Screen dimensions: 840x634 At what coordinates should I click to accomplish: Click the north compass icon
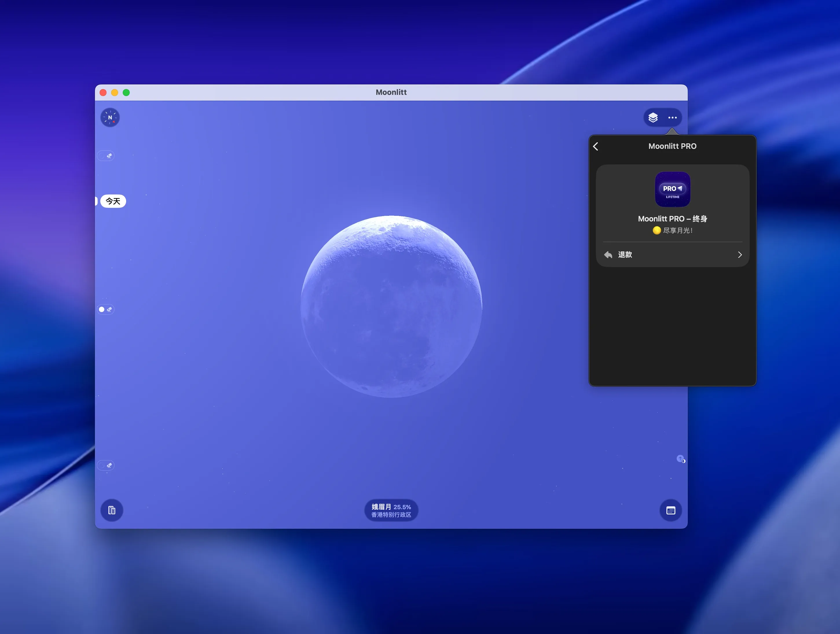pos(110,117)
